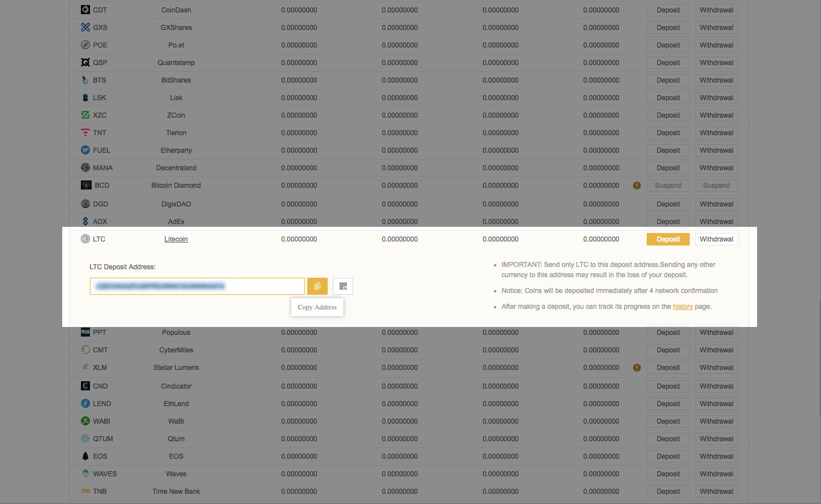Click the WAVES coin icon
The image size is (821, 504).
point(85,473)
